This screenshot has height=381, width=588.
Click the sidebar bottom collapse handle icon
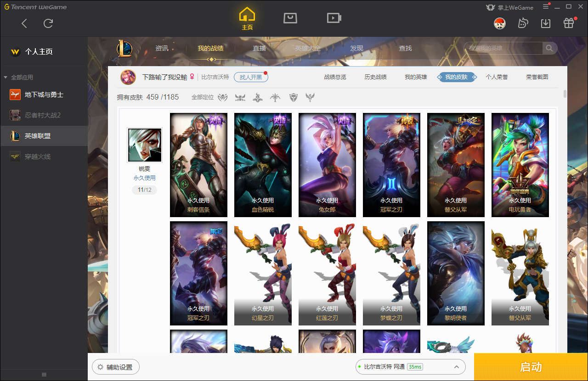click(44, 375)
